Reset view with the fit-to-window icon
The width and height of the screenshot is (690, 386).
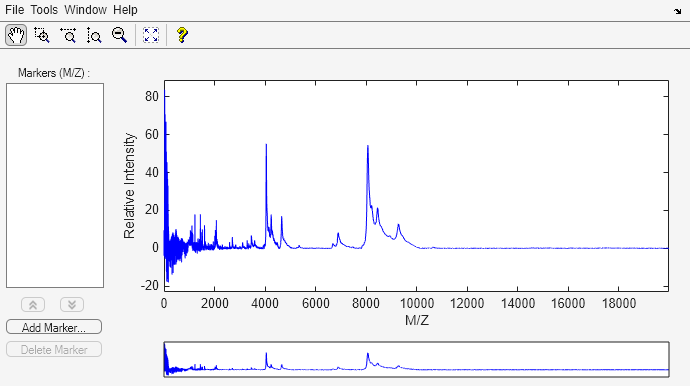[151, 35]
